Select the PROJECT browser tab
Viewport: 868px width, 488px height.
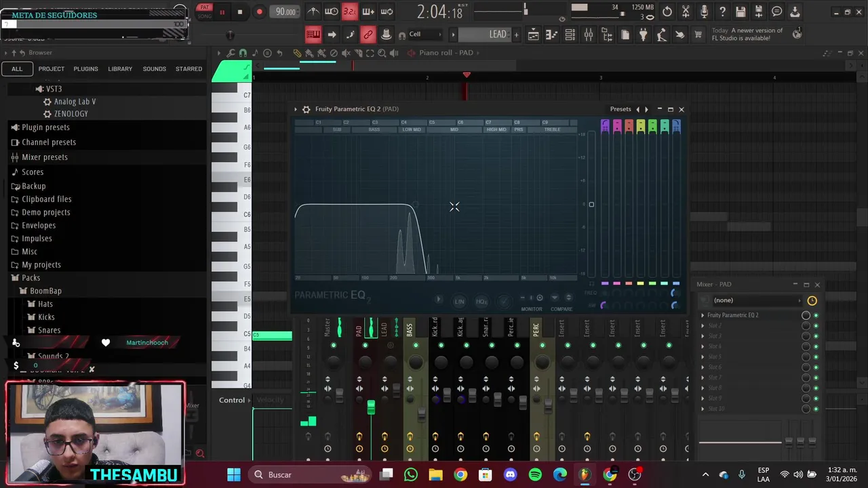pyautogui.click(x=52, y=68)
